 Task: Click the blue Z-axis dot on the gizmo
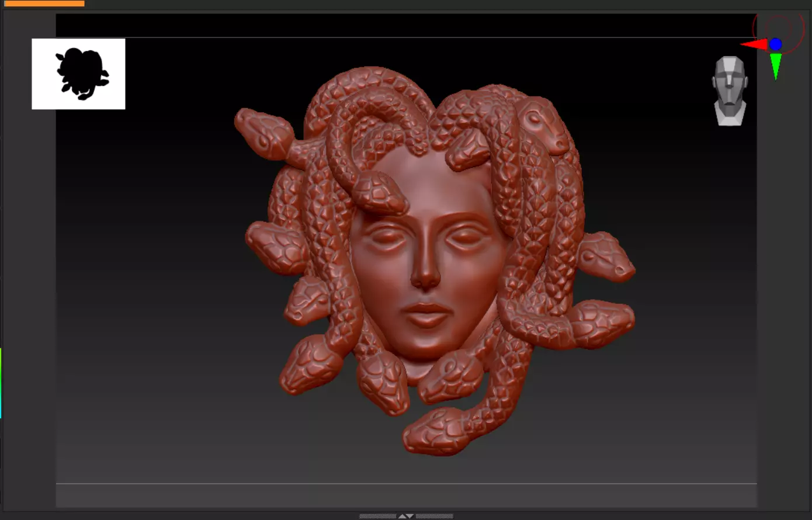[776, 44]
